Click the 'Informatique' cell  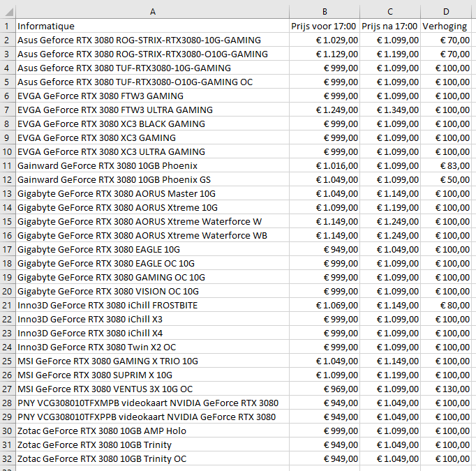[x=153, y=26]
